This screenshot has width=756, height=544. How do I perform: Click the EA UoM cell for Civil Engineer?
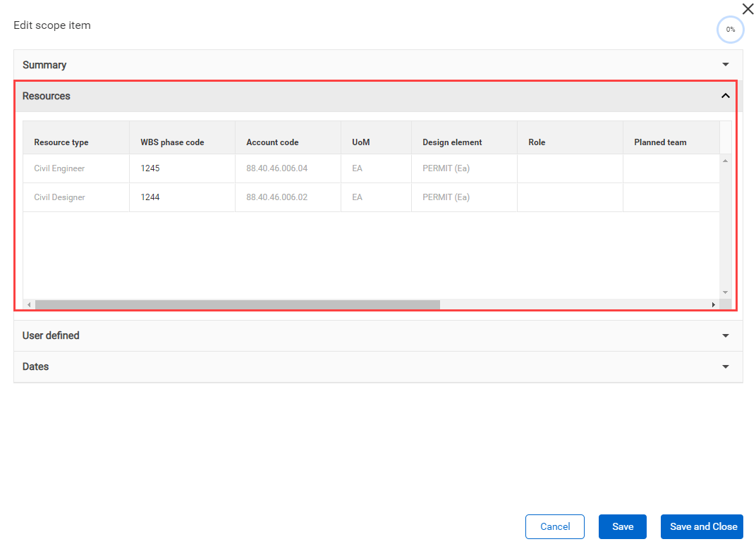pyautogui.click(x=376, y=168)
